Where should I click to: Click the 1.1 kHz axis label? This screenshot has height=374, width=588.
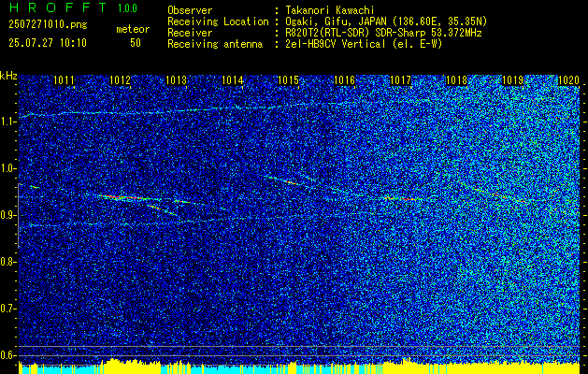(7, 122)
